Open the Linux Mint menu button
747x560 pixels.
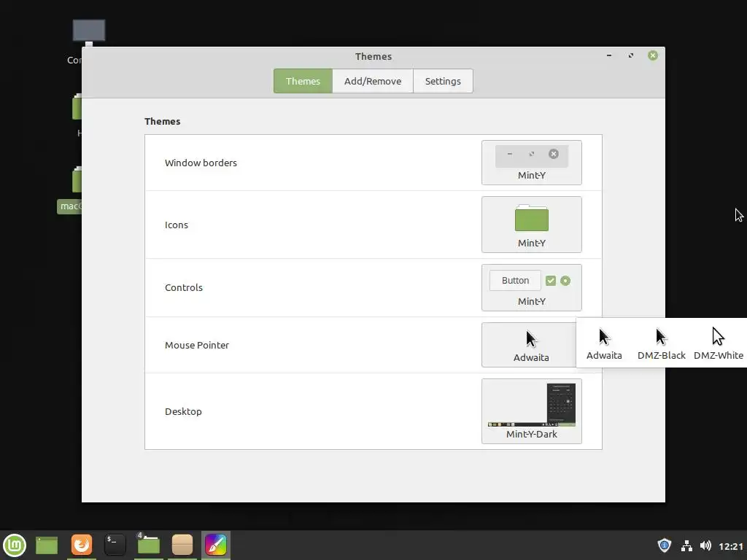pyautogui.click(x=15, y=545)
